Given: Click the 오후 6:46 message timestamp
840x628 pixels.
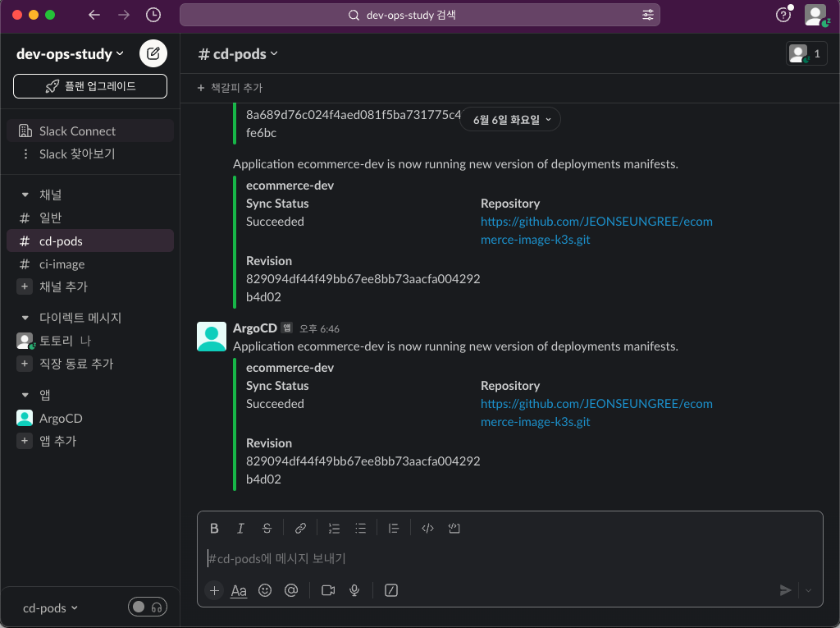Looking at the screenshot, I should pyautogui.click(x=319, y=328).
